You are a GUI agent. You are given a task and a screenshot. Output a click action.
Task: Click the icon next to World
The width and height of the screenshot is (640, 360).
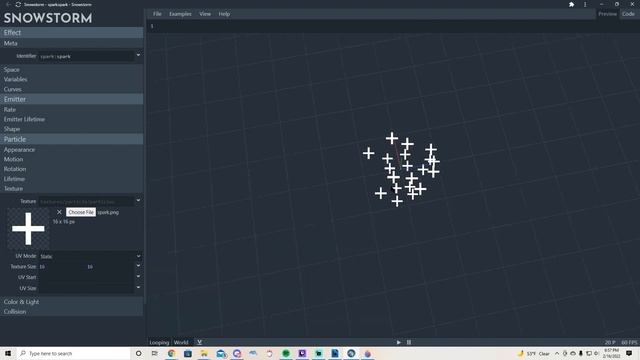(x=199, y=342)
